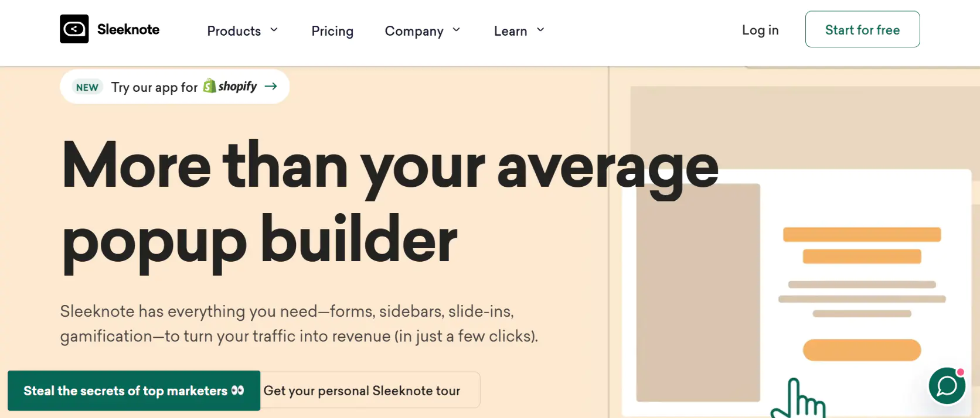The height and width of the screenshot is (418, 980).
Task: Click the Log in link
Action: [760, 30]
